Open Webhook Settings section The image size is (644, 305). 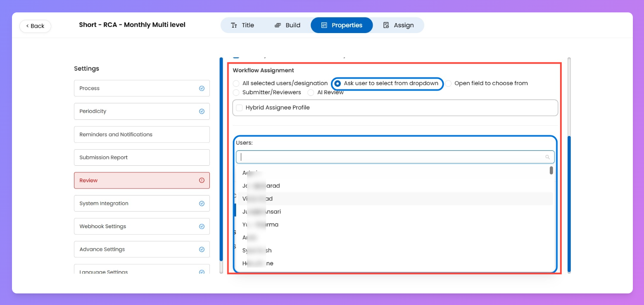click(x=142, y=226)
